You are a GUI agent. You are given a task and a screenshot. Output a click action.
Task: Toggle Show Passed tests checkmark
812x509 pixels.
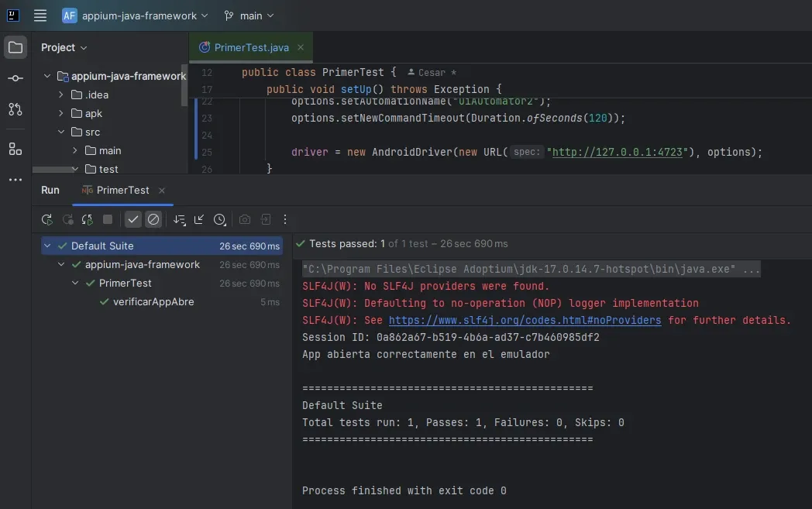click(x=133, y=219)
